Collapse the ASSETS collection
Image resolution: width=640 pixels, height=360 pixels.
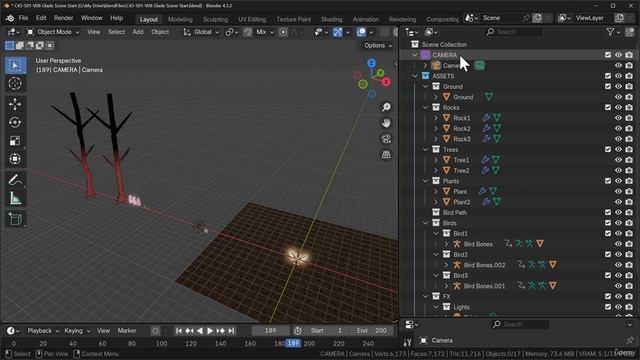[x=415, y=76]
